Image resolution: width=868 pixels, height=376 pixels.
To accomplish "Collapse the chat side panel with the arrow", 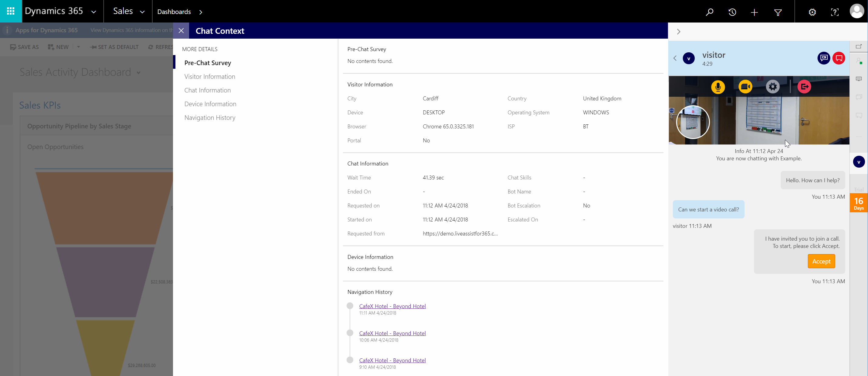I will (678, 31).
